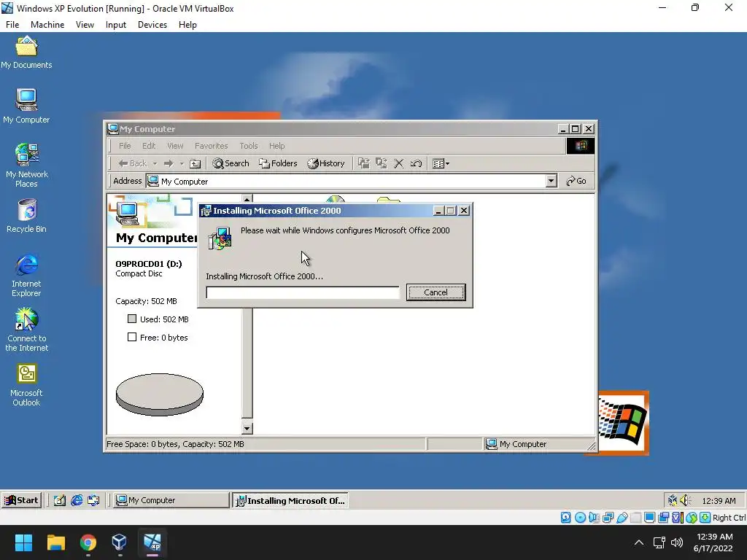Screen dimensions: 747x560
Task: Click the installation progress bar
Action: (303, 292)
